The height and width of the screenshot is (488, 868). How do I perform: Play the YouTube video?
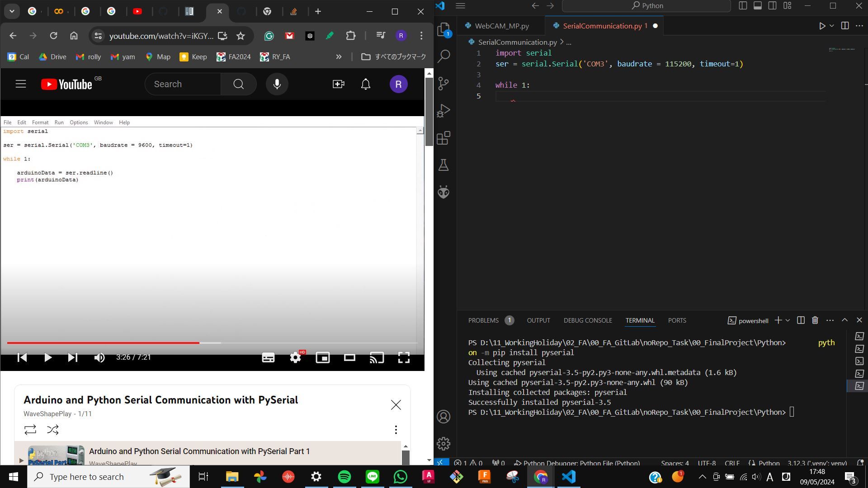click(47, 357)
